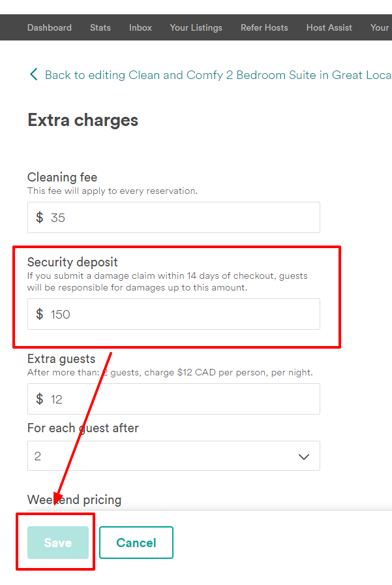
Task: Select the Extra guests charge input
Action: (183, 399)
